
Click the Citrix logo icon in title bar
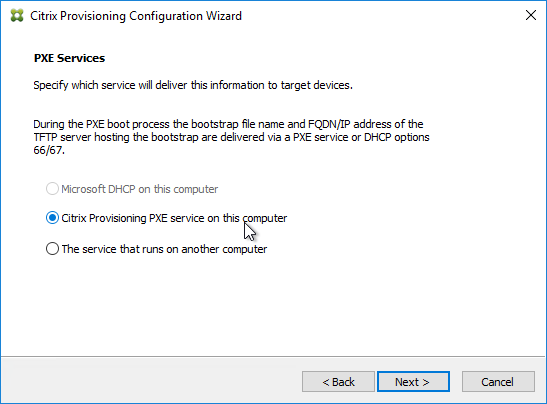point(17,16)
